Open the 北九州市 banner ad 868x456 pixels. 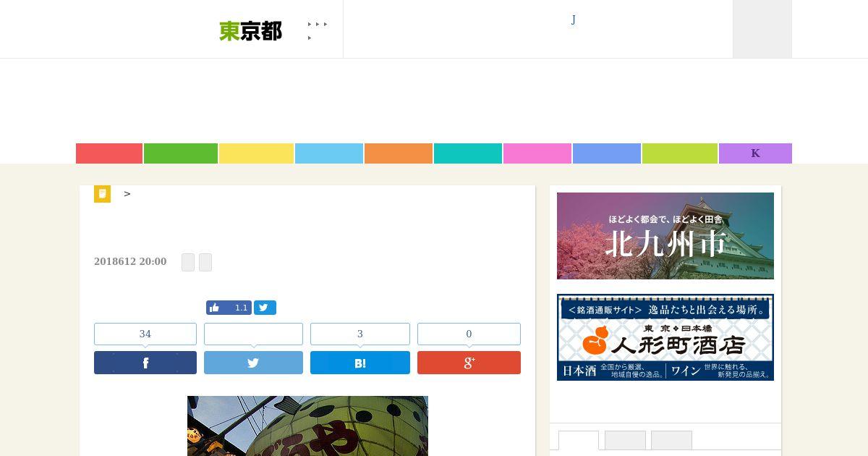[x=665, y=236]
